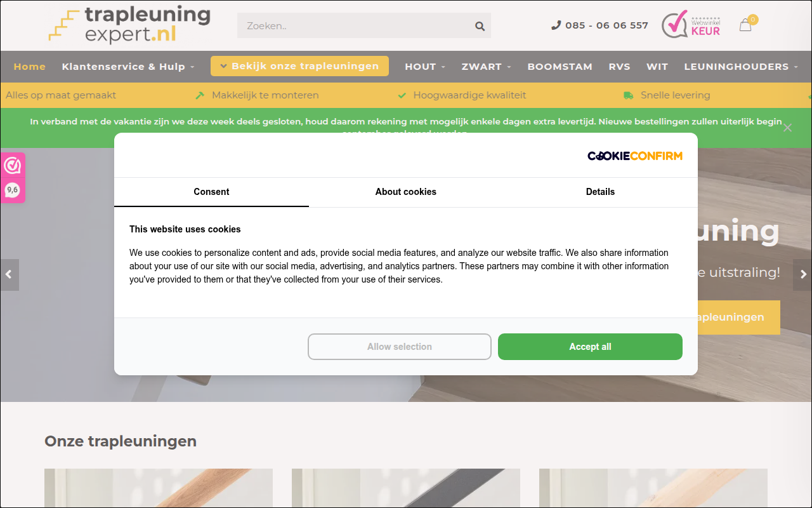The image size is (812, 508).
Task: Click the Allow selection button
Action: (x=400, y=347)
